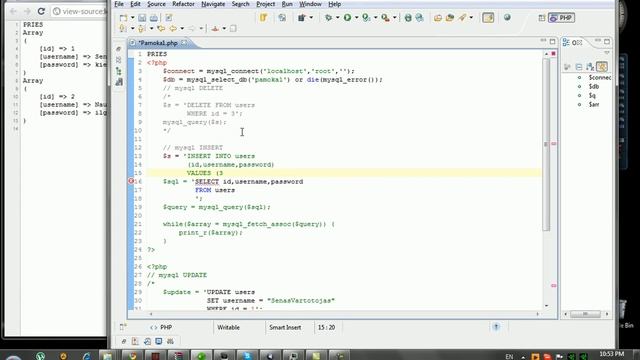Select $connect in the Outline
This screenshot has width=640, height=360.
tap(600, 77)
